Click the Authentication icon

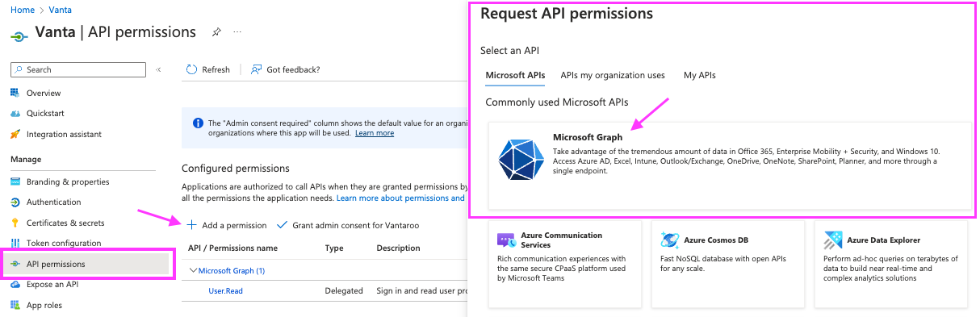tap(16, 202)
